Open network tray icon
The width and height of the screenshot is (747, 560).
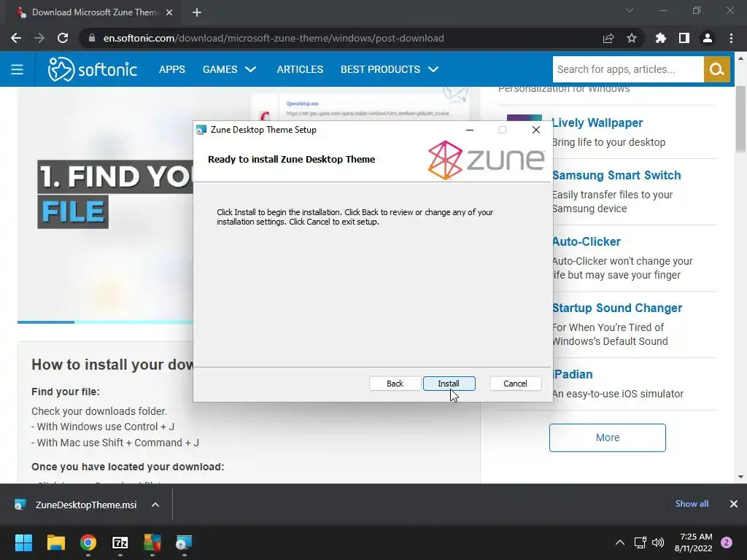[x=640, y=542]
